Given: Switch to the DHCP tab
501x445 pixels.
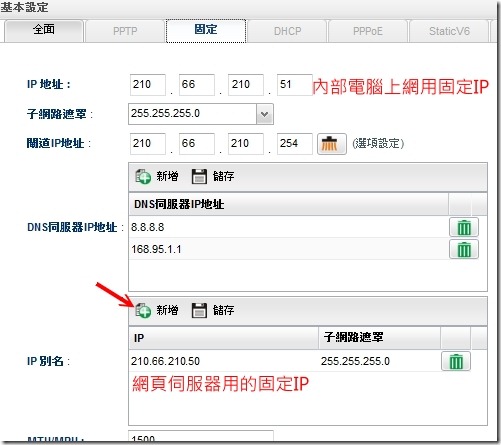Looking at the screenshot, I should pyautogui.click(x=287, y=31).
